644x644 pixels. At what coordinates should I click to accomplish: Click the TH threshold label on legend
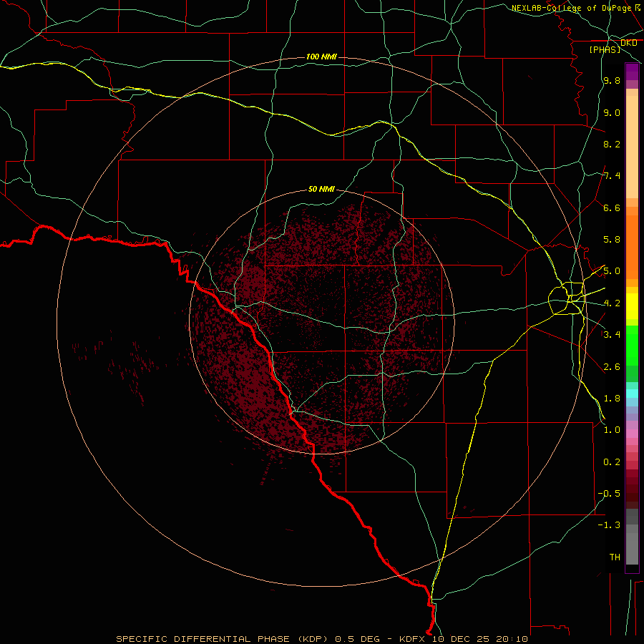tap(615, 557)
